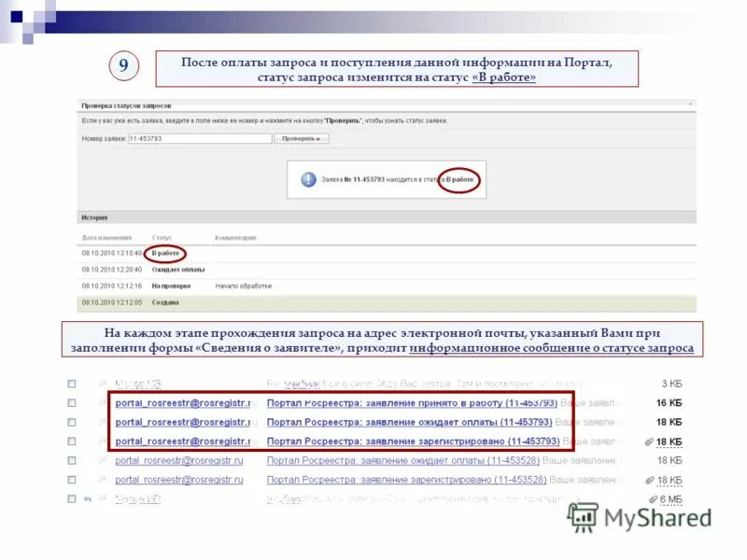Open the email 'заявление ожидает оплаты (11-453528)'
This screenshot has width=747, height=560.
403,460
